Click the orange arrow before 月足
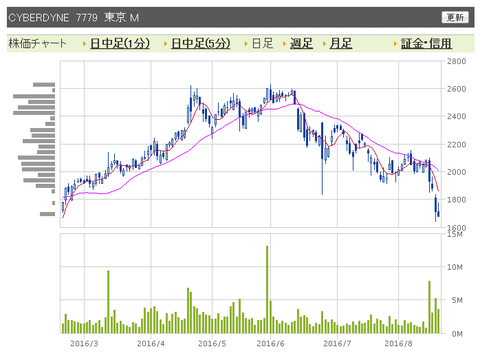 coord(324,44)
